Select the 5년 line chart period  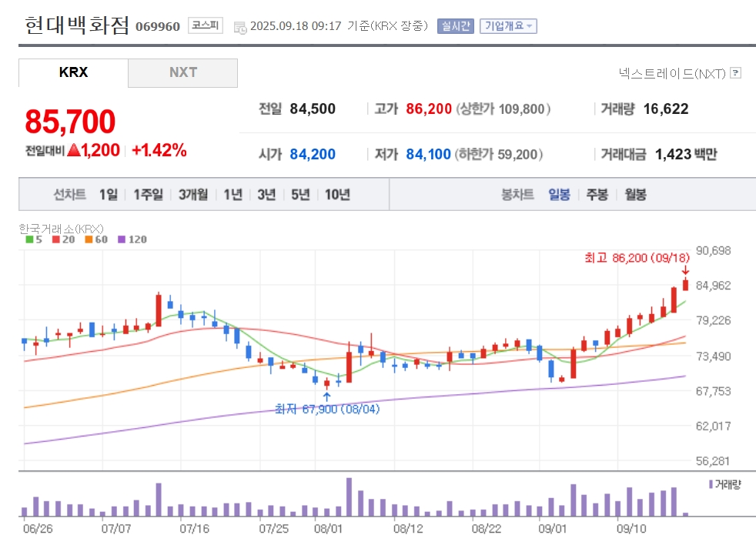coord(300,194)
